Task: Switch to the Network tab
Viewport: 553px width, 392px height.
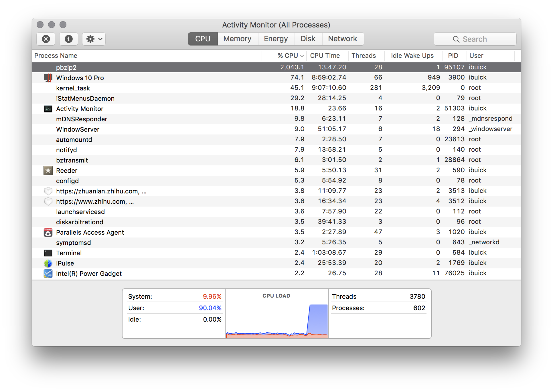Action: click(x=343, y=39)
